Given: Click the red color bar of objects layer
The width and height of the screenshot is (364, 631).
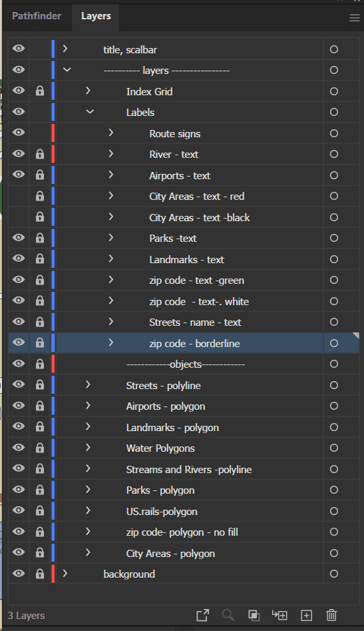Looking at the screenshot, I should (x=53, y=364).
